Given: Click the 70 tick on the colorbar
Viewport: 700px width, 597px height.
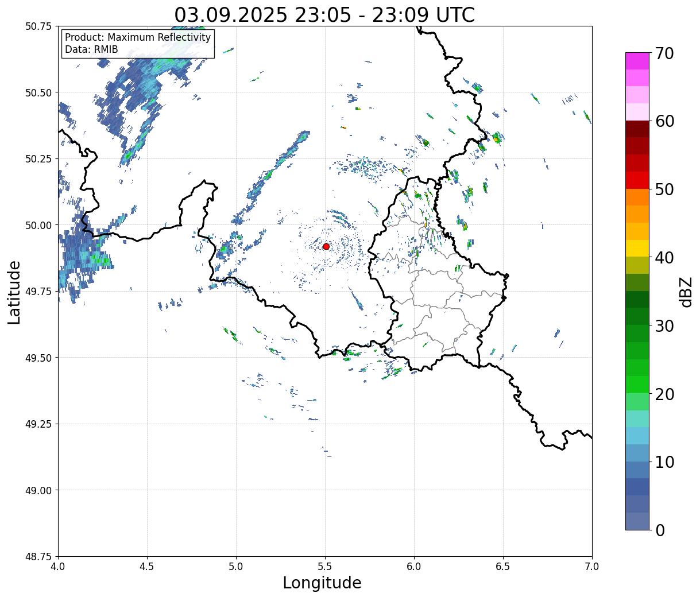Looking at the screenshot, I should (664, 53).
